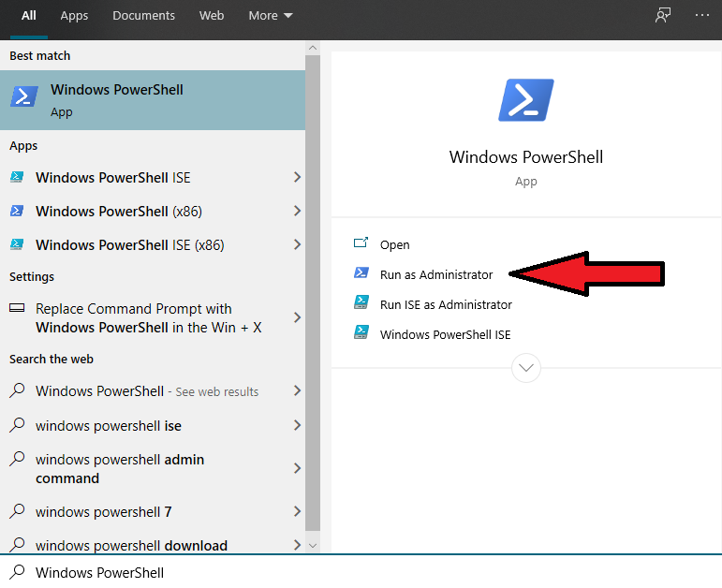Open the three-dot options menu
This screenshot has height=588, width=722.
[701, 15]
